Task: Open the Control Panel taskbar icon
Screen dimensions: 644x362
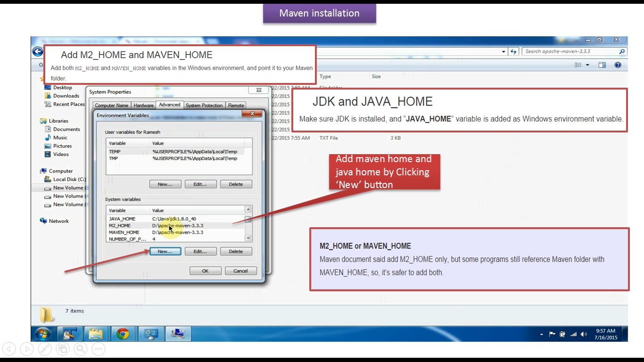Action: (151, 334)
